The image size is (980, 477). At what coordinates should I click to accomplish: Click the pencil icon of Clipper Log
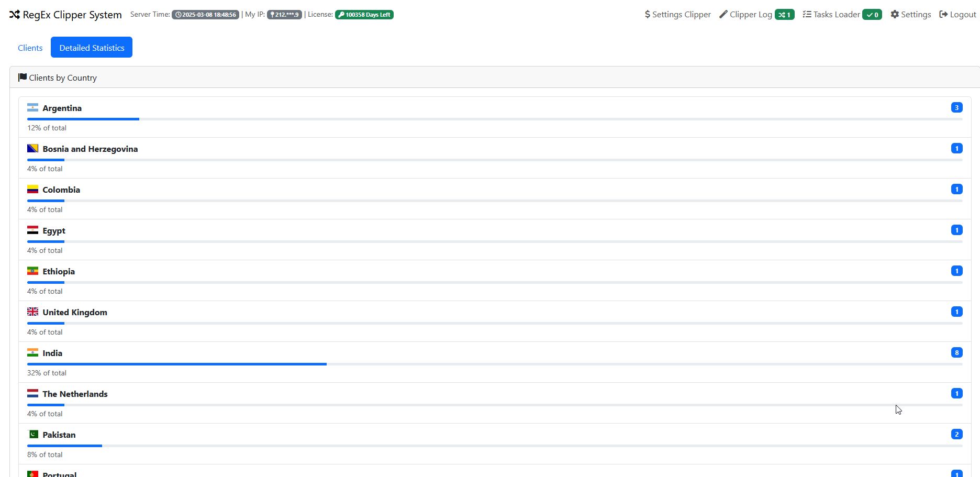pos(723,15)
